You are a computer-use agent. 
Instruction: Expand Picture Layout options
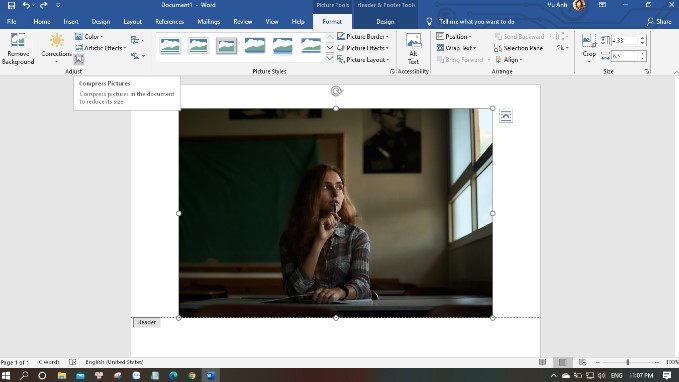363,59
